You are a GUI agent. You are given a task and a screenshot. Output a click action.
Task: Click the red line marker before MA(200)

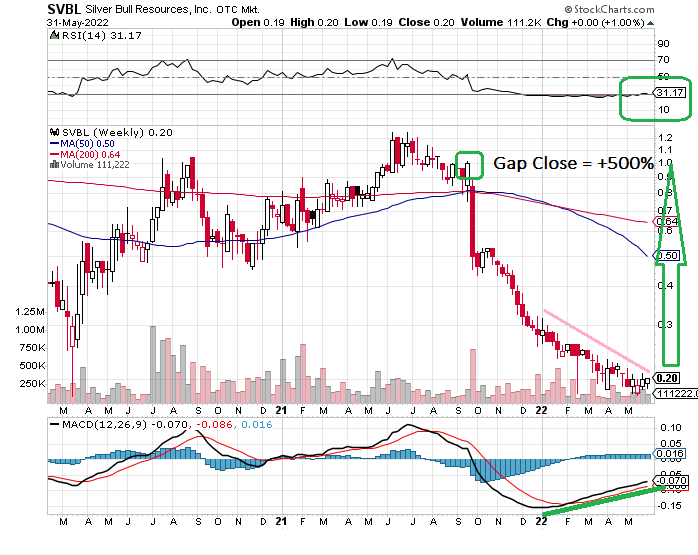[54, 154]
